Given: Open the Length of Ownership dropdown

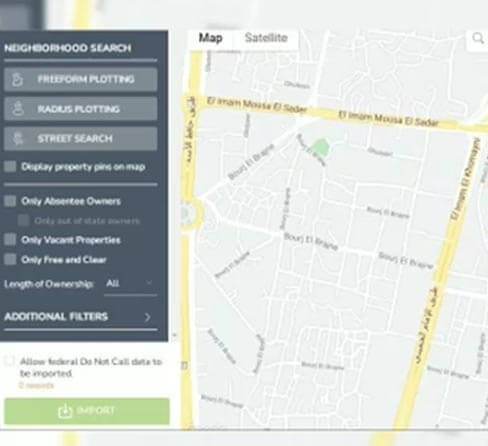Looking at the screenshot, I should tap(130, 284).
